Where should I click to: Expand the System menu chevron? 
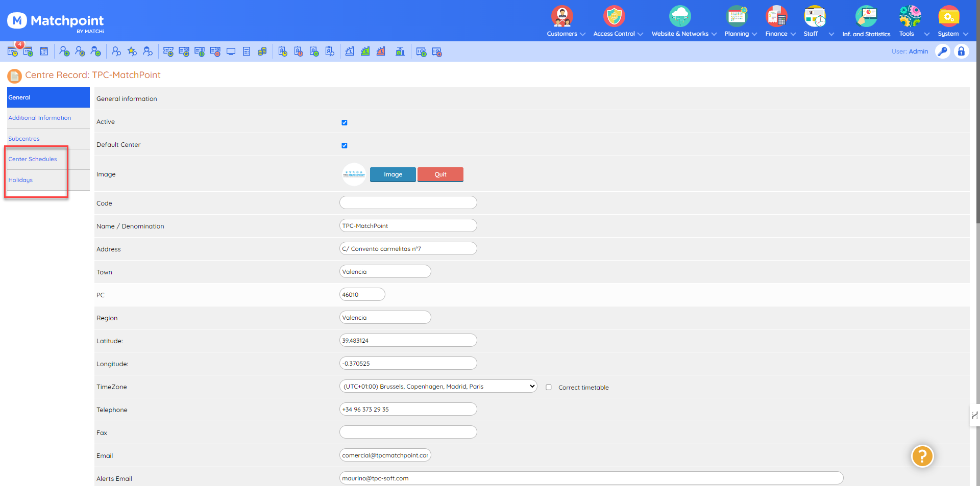[966, 34]
